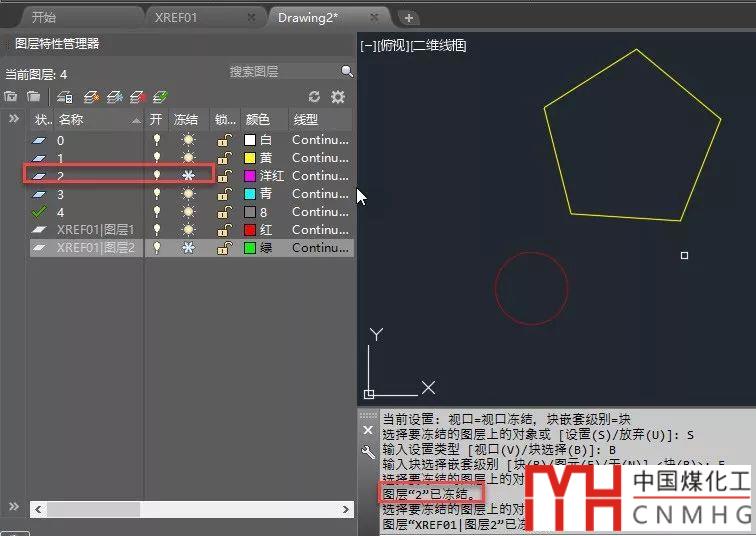
Task: Click the Set Current layer green icon
Action: point(160,97)
